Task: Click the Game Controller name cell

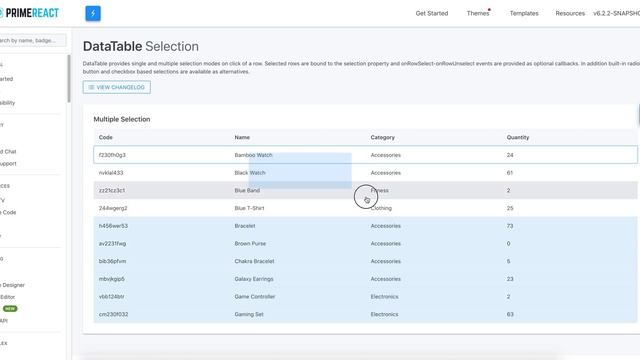Action: click(x=255, y=296)
